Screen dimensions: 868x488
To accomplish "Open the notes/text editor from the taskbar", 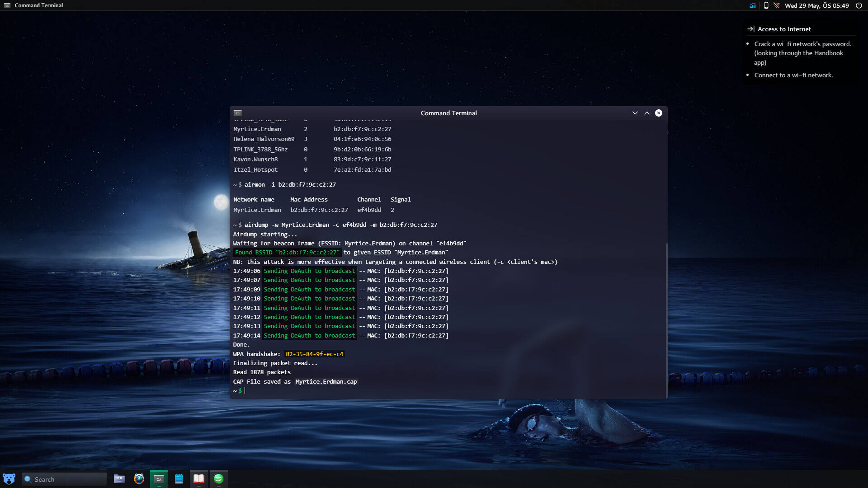I will point(179,479).
